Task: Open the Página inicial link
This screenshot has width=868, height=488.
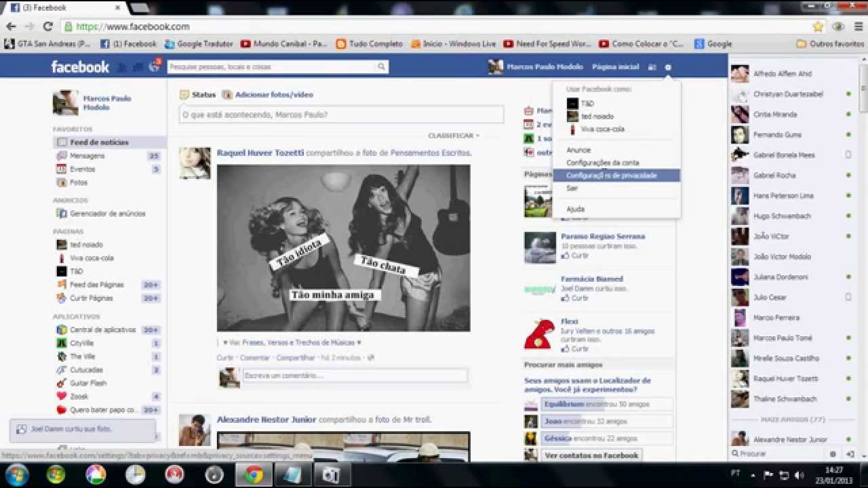Action: coord(615,67)
